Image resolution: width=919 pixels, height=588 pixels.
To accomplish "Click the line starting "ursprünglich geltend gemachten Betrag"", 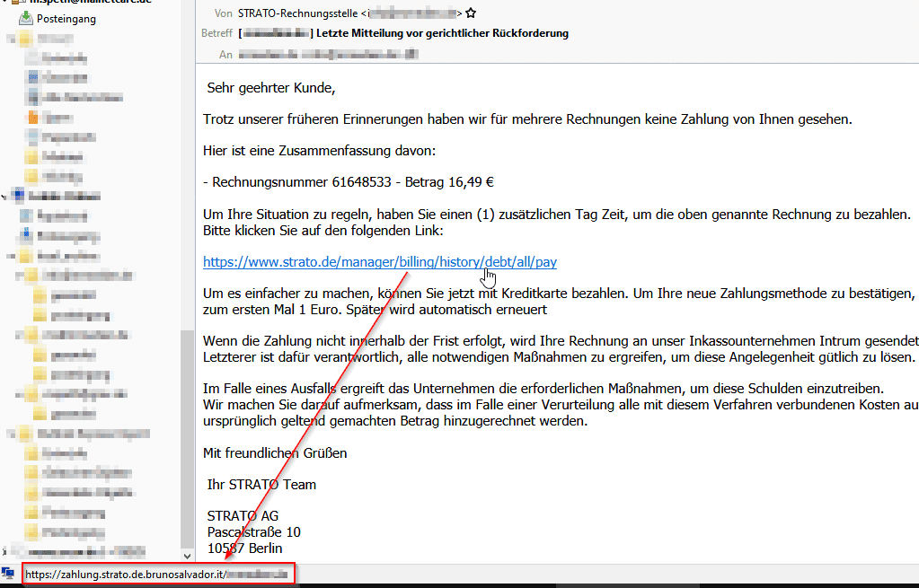I will (395, 421).
